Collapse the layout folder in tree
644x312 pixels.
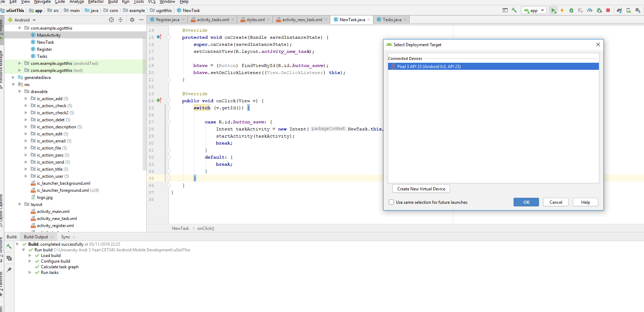[20, 204]
